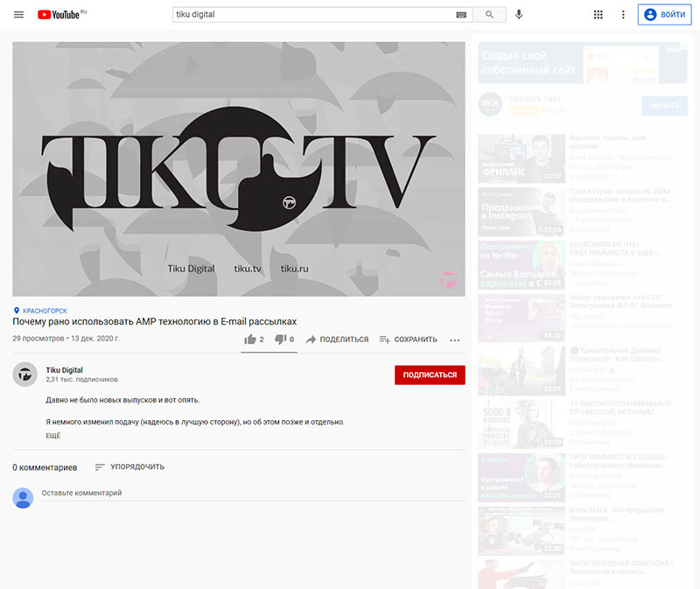The width and height of the screenshot is (700, 589).
Task: Open the settings three-dot menu in the header
Action: click(x=623, y=14)
